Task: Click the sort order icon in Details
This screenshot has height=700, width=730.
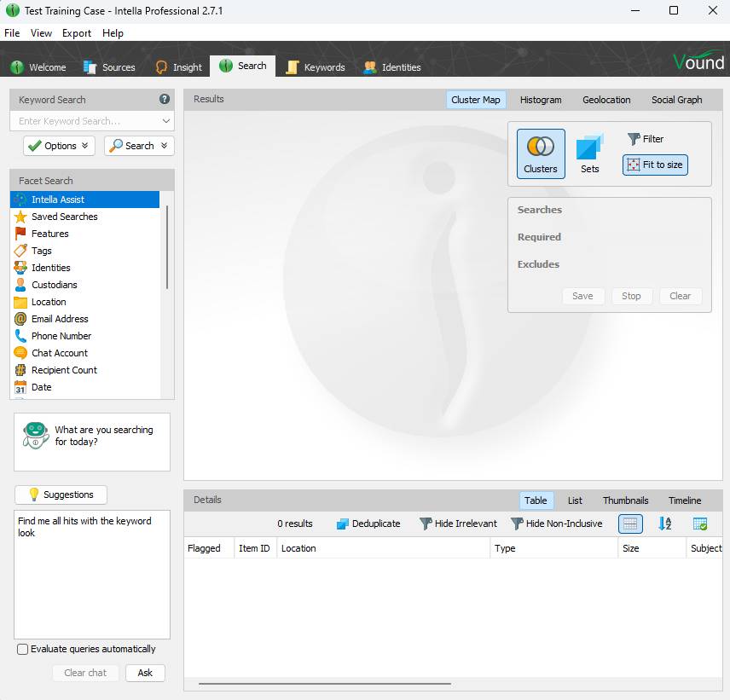Action: coord(664,524)
